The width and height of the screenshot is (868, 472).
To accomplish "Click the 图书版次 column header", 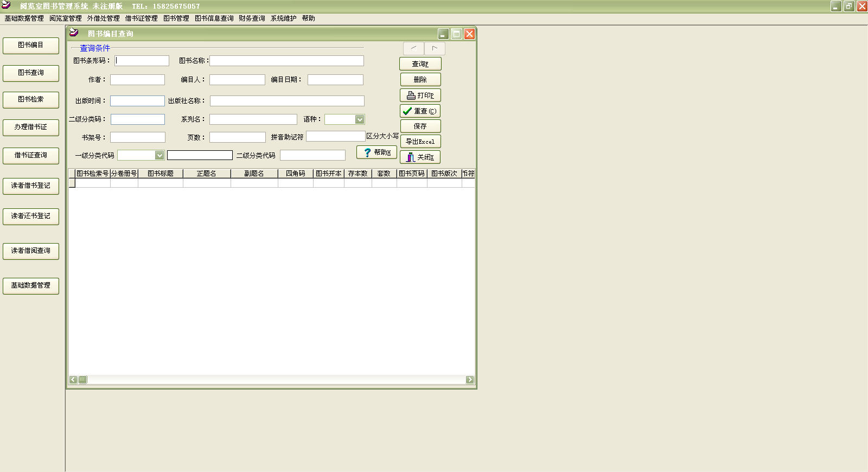I will click(444, 174).
